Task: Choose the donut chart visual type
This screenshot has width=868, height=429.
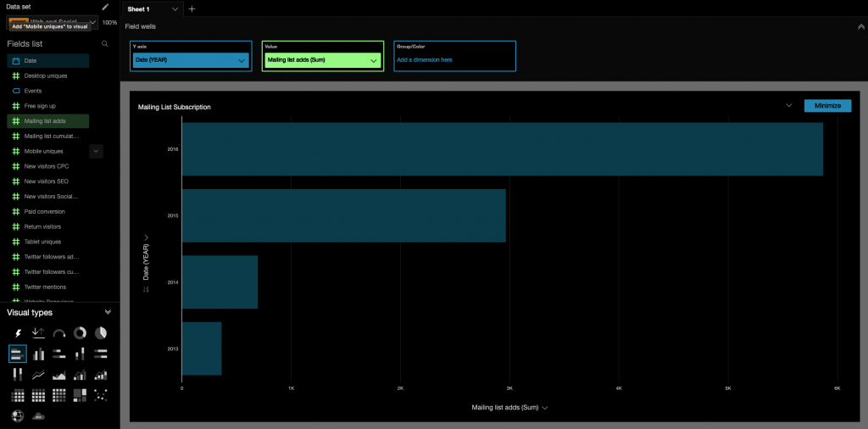Action: tap(80, 333)
